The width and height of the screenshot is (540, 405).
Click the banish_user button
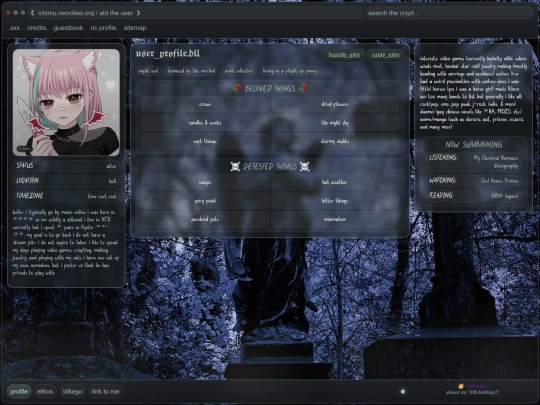point(344,55)
